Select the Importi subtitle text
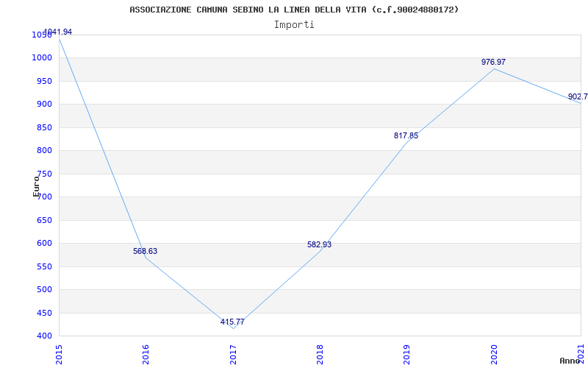The height and width of the screenshot is (368, 588). click(294, 25)
